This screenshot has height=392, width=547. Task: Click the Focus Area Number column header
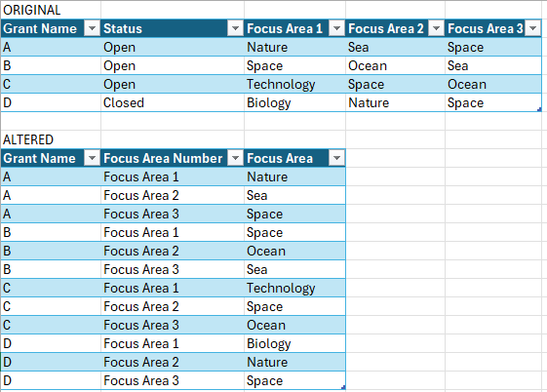tap(165, 158)
